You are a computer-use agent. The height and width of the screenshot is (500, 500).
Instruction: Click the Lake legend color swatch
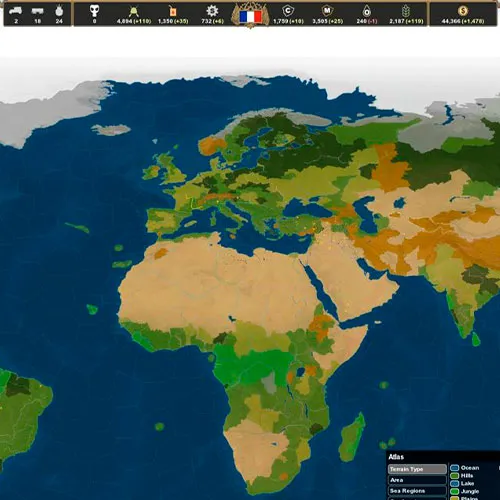(454, 483)
